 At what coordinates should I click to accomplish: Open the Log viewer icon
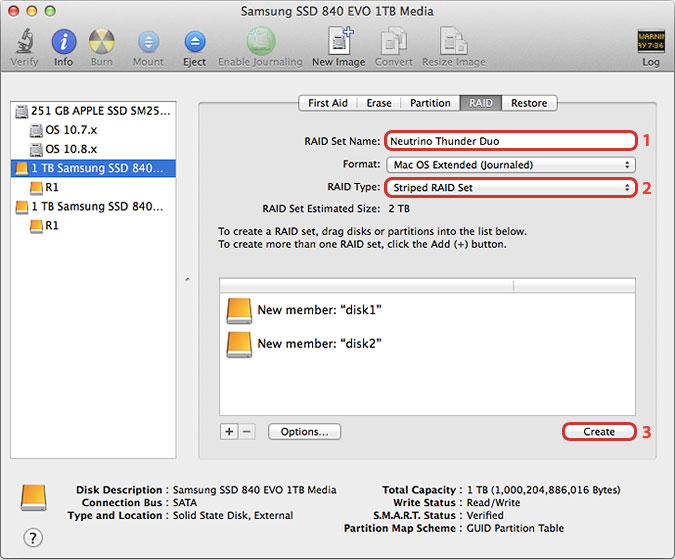click(x=650, y=42)
